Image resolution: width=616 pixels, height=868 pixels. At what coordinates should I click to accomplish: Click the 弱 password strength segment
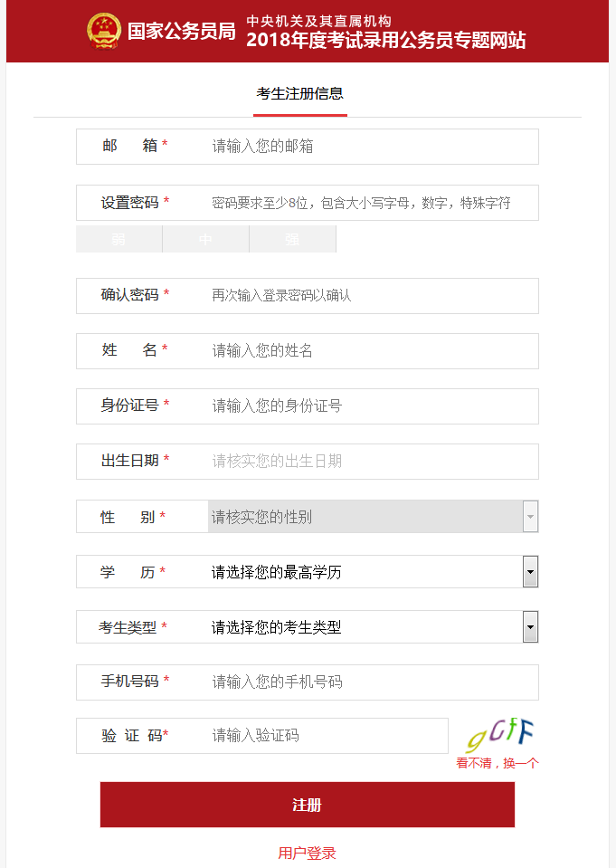(118, 238)
